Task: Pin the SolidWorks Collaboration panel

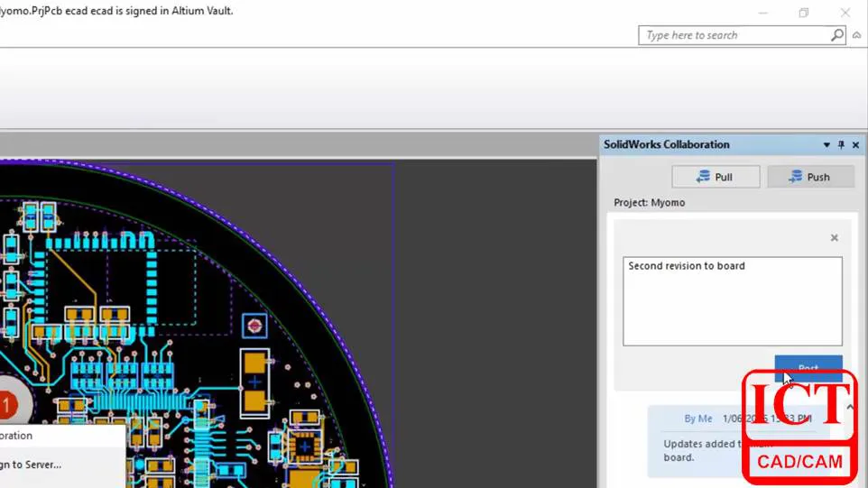Action: pos(842,145)
